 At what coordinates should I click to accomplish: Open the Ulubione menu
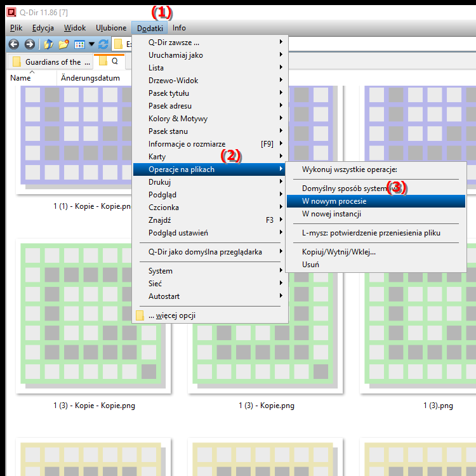(111, 28)
